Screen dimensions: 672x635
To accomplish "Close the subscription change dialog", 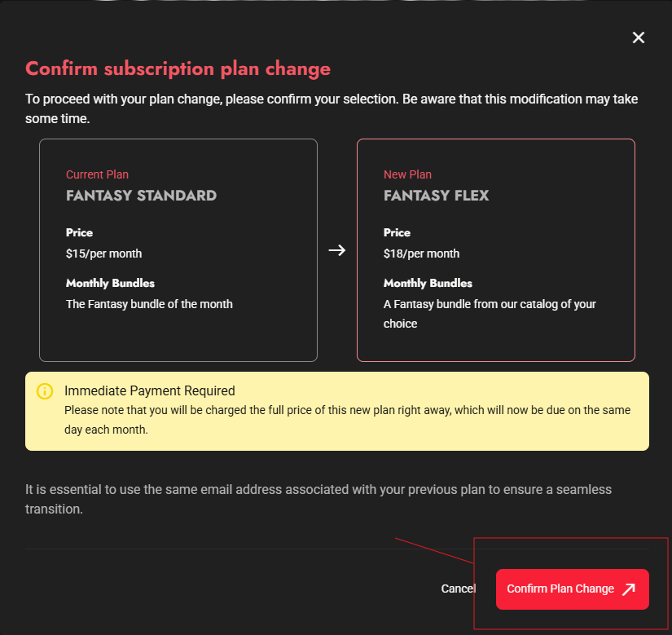I will click(x=639, y=37).
